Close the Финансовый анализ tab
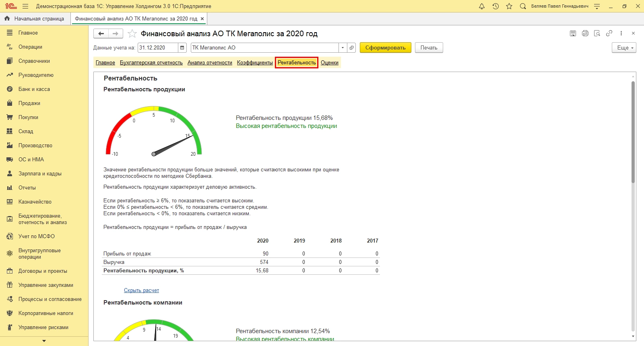Screen dimensions: 644x346 tap(202, 19)
